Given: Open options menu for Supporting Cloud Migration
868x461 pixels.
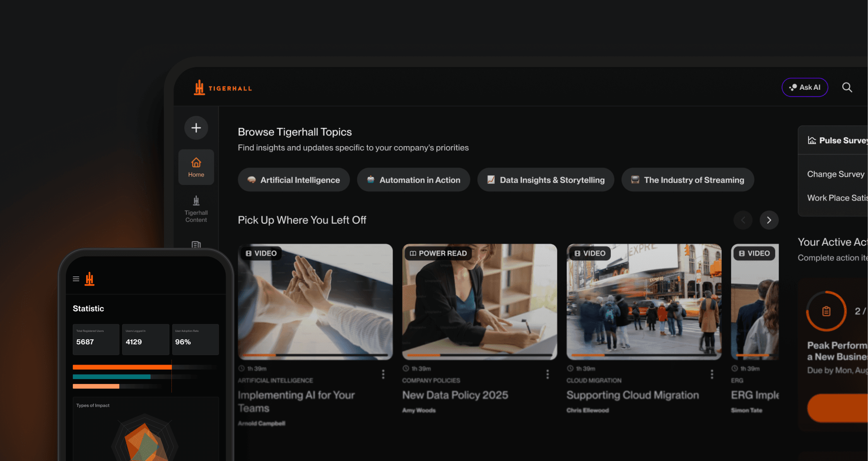Looking at the screenshot, I should (x=712, y=374).
